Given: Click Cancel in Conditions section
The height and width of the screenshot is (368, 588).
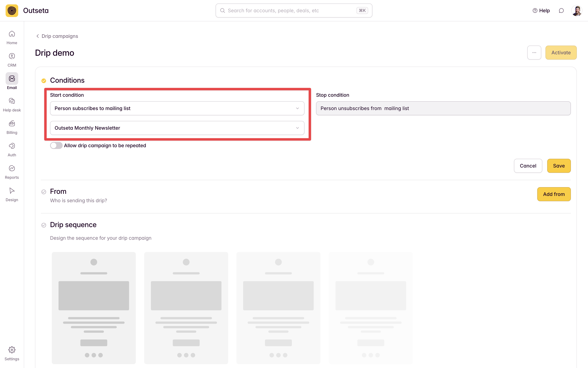Looking at the screenshot, I should pos(528,166).
